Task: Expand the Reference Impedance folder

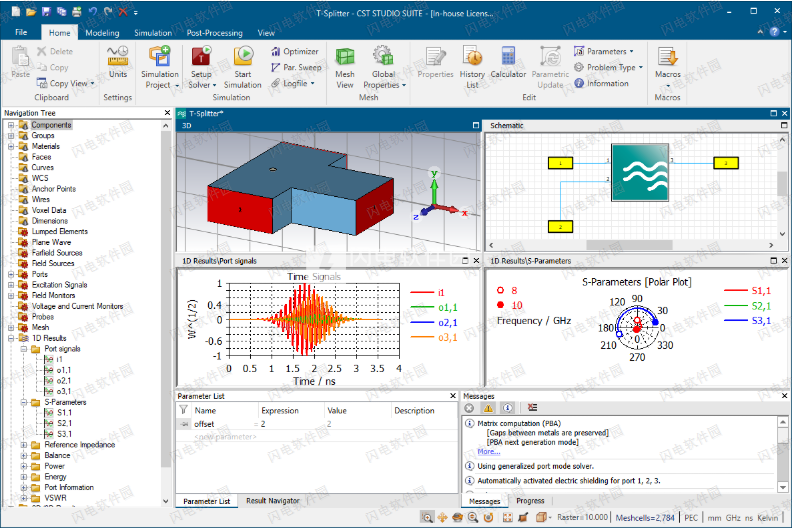Action: tap(24, 445)
